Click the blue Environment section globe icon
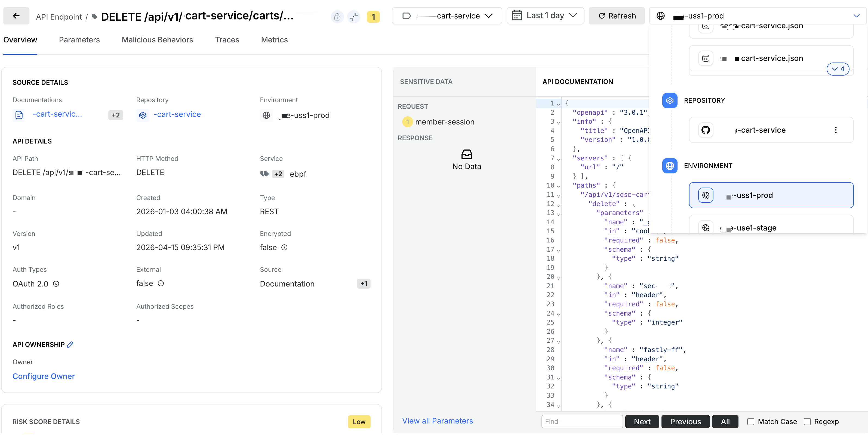 670,166
